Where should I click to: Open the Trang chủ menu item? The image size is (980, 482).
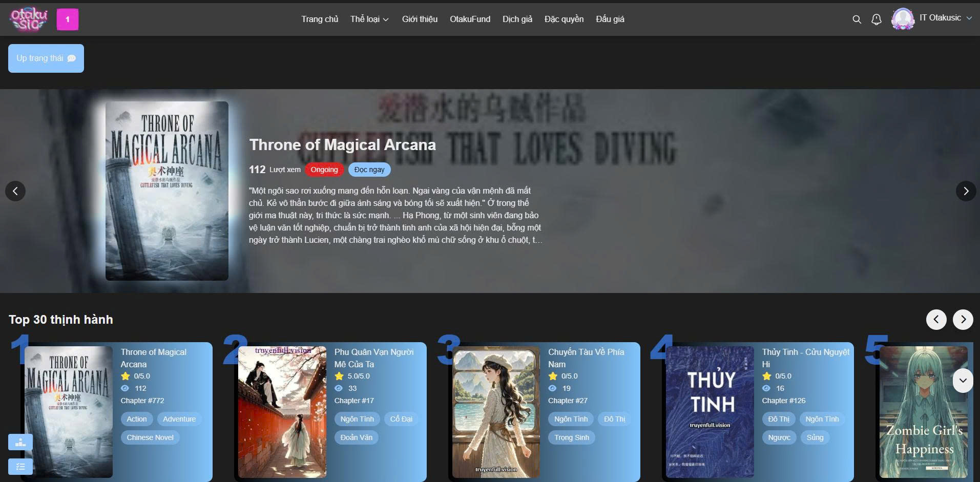(x=320, y=19)
